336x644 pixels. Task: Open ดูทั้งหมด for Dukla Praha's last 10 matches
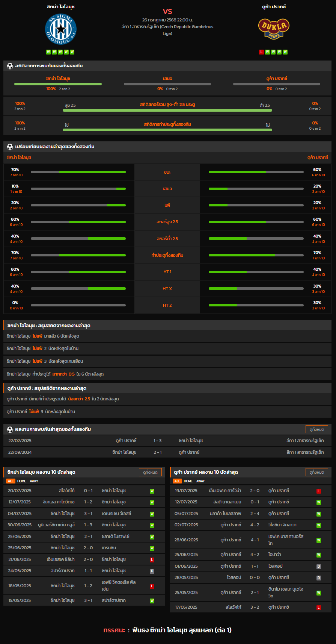point(317,472)
